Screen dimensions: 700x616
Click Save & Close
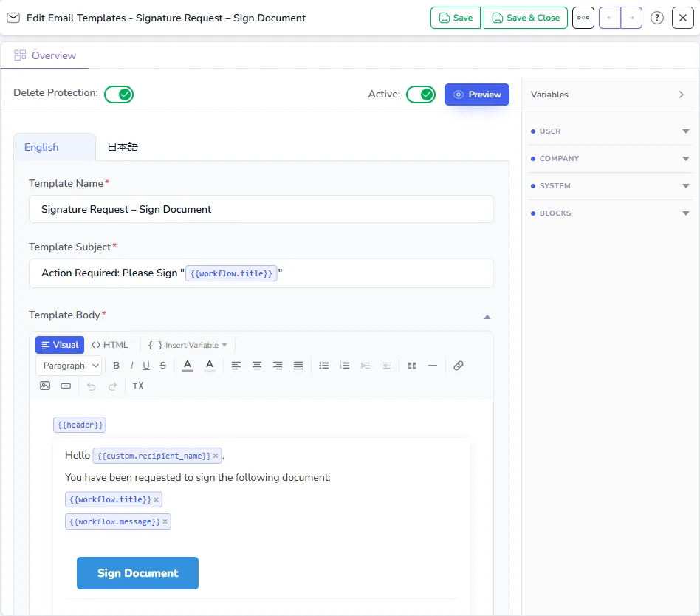526,18
